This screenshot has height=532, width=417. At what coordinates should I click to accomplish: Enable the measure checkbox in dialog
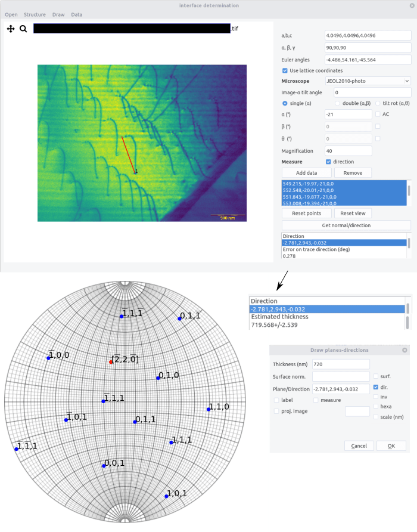[316, 400]
